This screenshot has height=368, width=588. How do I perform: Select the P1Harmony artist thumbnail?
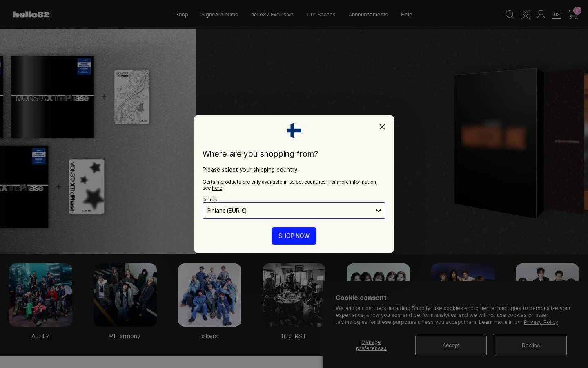tap(125, 295)
